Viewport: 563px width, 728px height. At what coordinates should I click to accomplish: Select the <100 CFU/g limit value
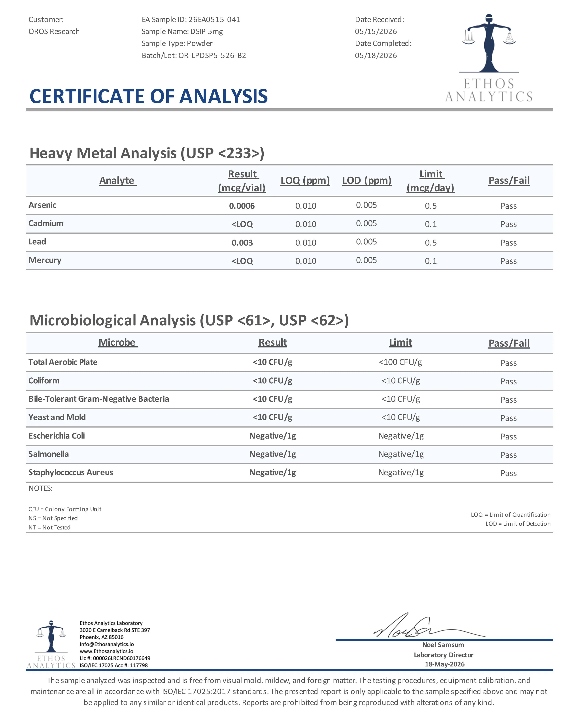click(400, 362)
